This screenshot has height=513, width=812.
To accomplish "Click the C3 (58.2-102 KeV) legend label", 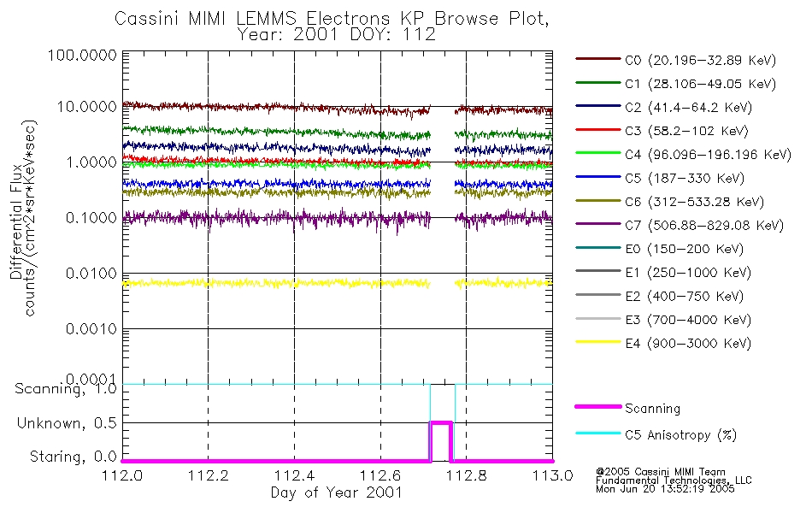I will pos(686,131).
